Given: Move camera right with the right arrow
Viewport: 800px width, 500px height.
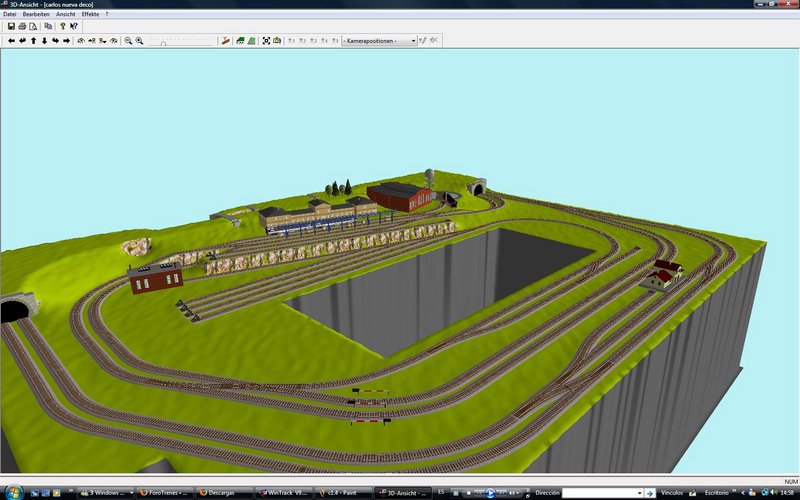Looking at the screenshot, I should (66, 41).
